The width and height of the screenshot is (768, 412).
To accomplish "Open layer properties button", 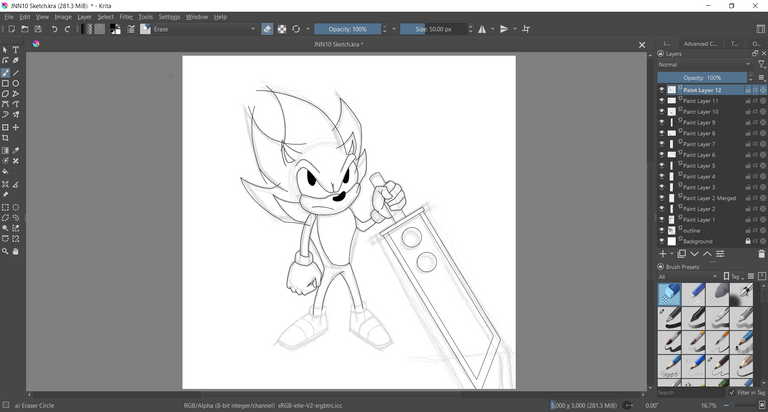I will pyautogui.click(x=720, y=254).
